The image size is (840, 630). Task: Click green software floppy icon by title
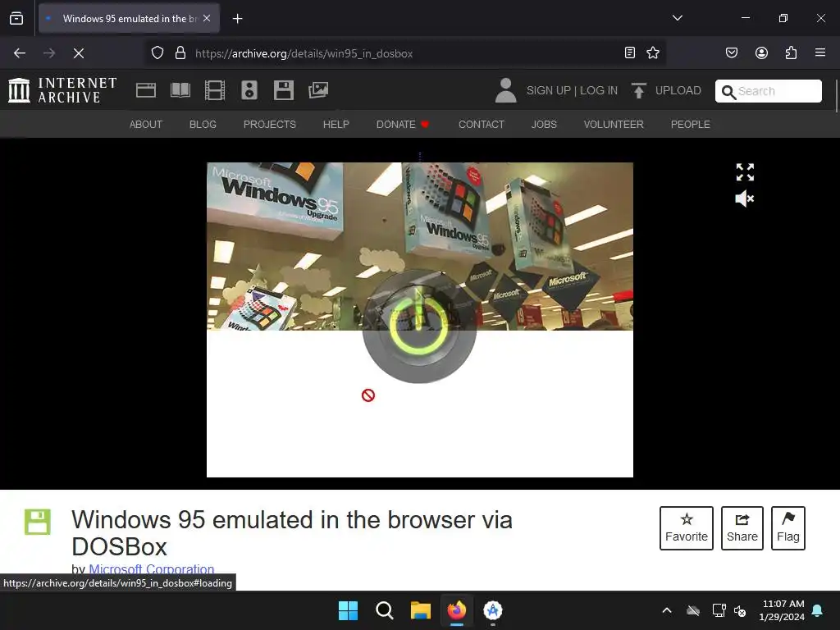pyautogui.click(x=38, y=522)
